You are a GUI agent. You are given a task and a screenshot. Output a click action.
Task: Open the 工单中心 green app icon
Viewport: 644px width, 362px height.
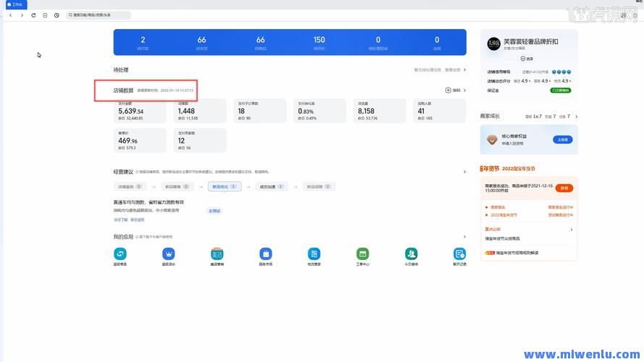click(363, 254)
